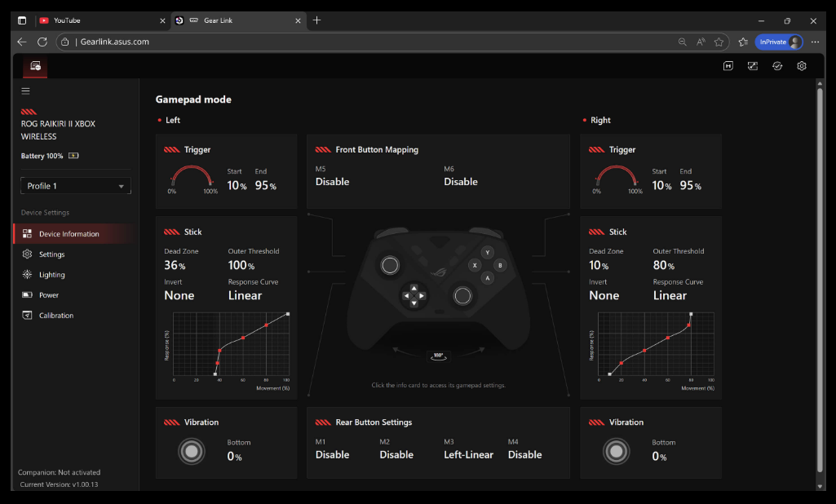Open the browser's three-dot menu
836x504 pixels.
(815, 42)
